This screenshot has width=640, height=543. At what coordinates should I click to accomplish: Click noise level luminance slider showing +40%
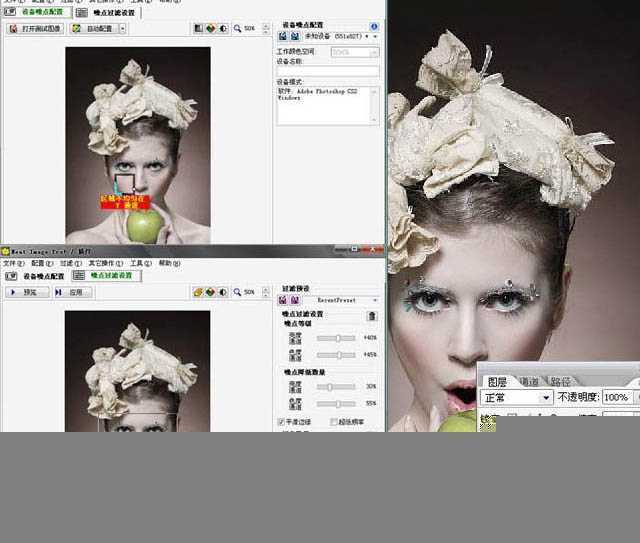click(x=336, y=338)
